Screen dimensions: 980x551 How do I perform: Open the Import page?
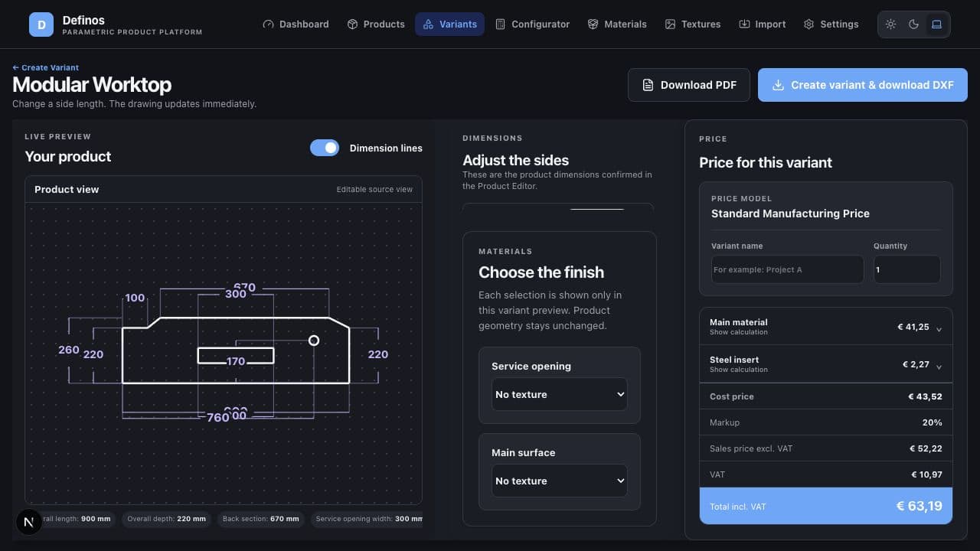[x=763, y=24]
